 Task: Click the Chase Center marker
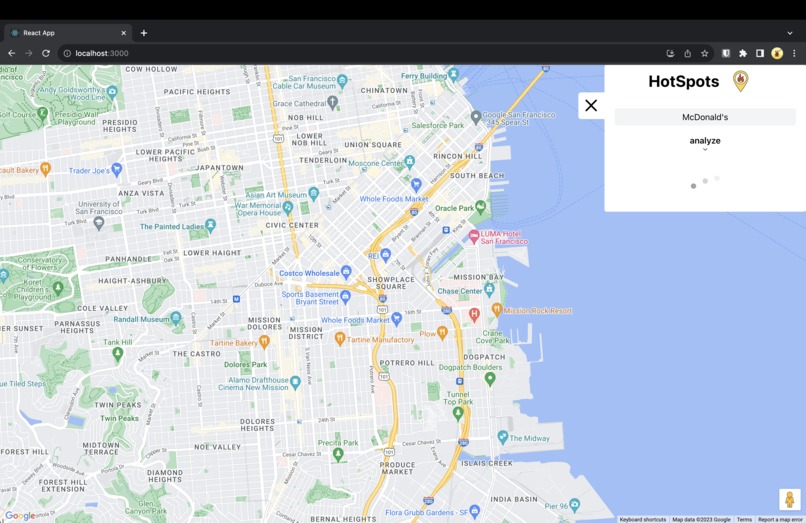489,290
